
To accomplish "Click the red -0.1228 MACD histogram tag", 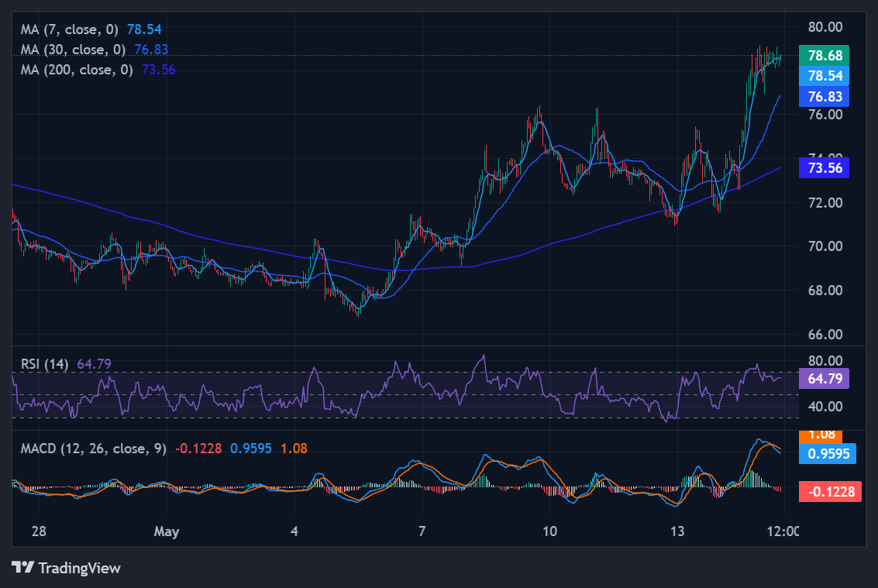I will 830,491.
